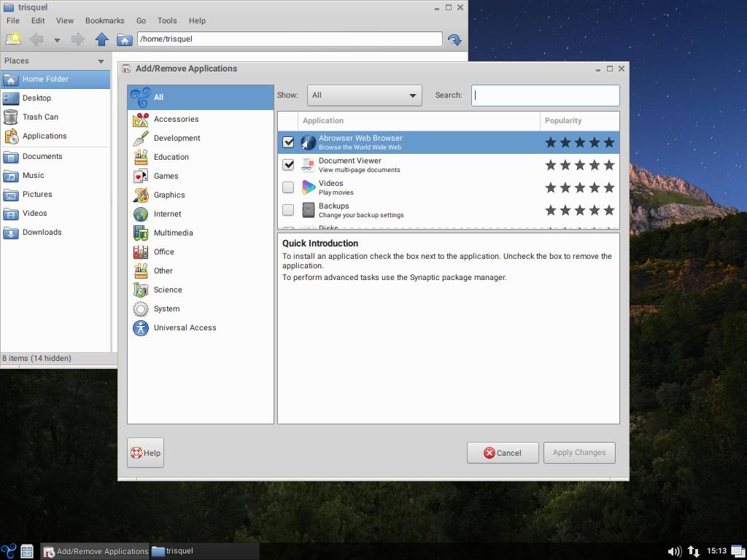Select the Science category flask icon
Image resolution: width=747 pixels, height=560 pixels.
(x=141, y=290)
